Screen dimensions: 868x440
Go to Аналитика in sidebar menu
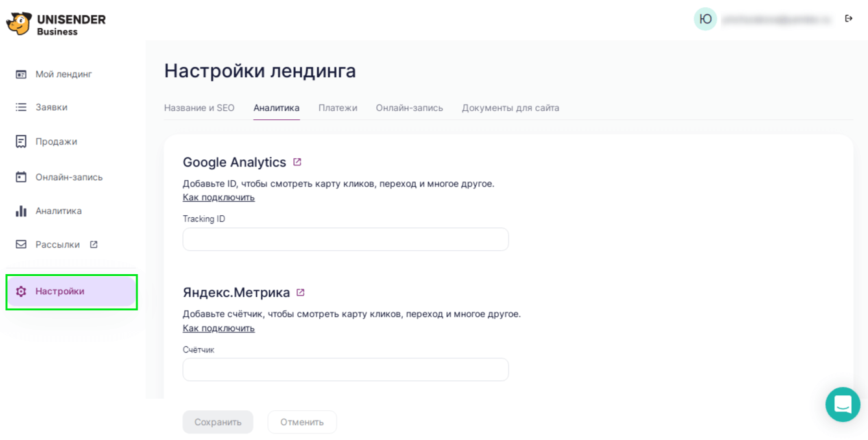click(58, 211)
